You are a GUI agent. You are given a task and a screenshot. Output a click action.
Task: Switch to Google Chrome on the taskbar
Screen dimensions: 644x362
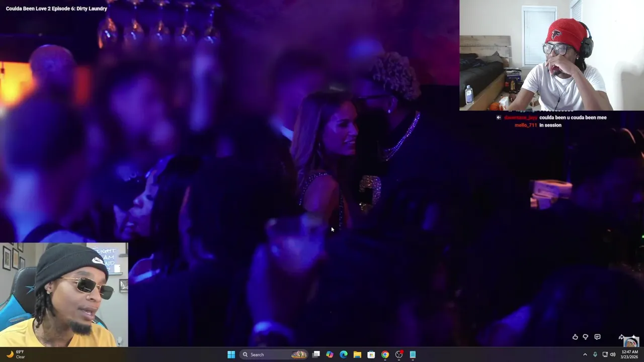tap(385, 354)
